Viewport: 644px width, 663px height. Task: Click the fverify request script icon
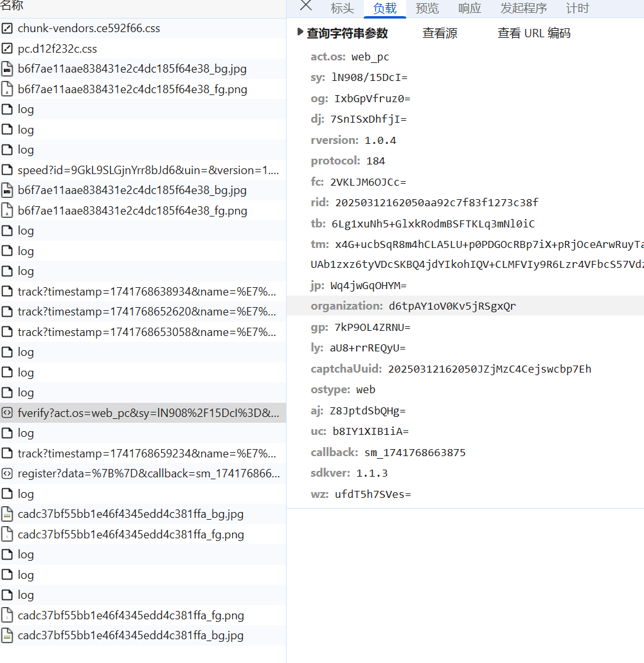[x=7, y=412]
